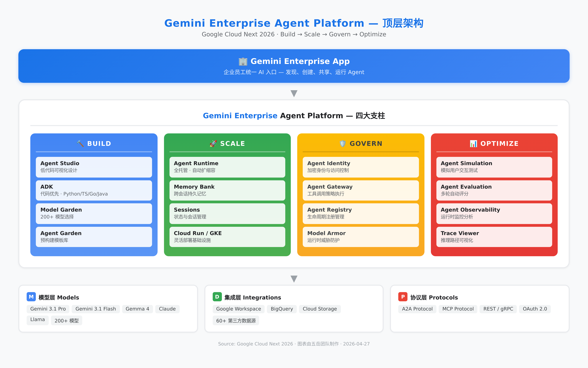Click the BigQuery integration chip
The height and width of the screenshot is (368, 588).
[x=282, y=309]
